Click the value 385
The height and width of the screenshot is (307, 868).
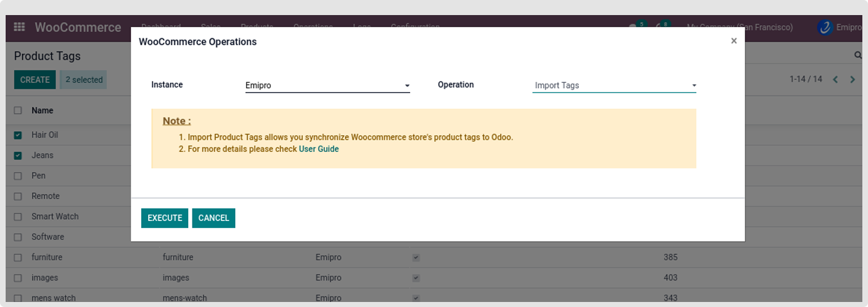tap(670, 257)
